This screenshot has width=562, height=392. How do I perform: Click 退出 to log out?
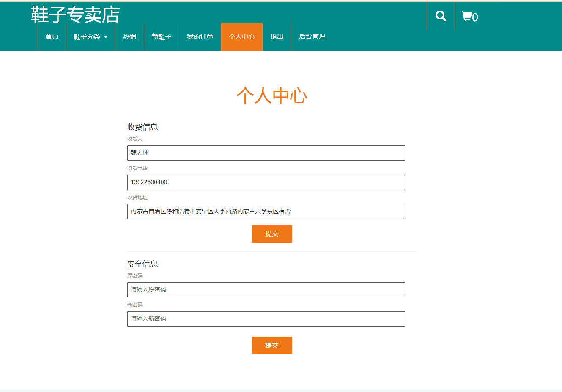(x=277, y=37)
